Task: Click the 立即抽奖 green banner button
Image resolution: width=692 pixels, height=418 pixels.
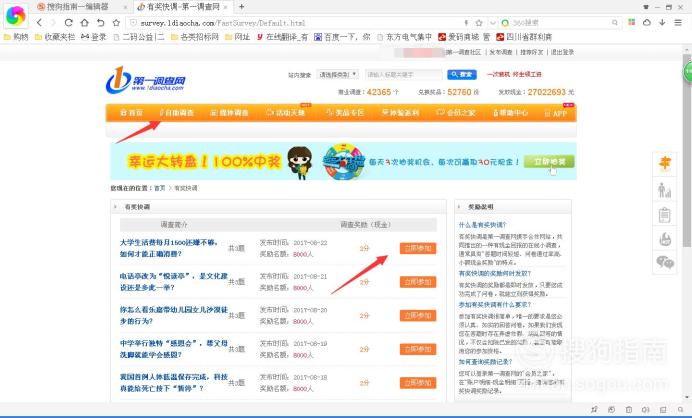Action: tap(549, 162)
